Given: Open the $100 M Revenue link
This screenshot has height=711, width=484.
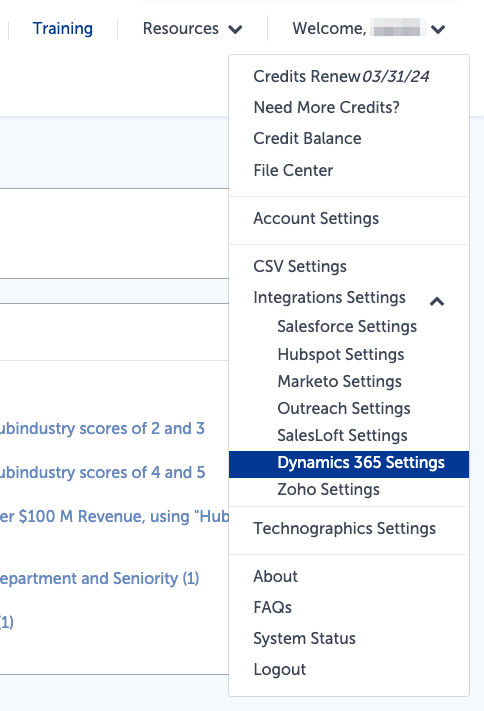Looking at the screenshot, I should coord(114,516).
